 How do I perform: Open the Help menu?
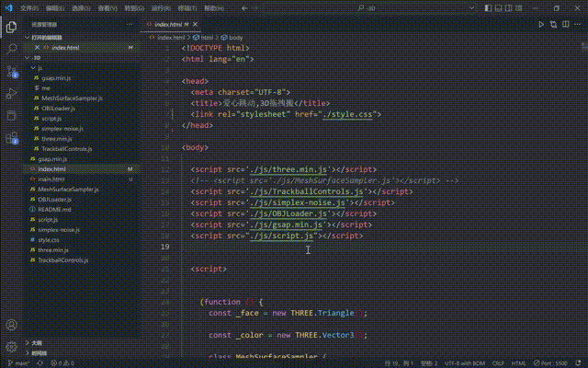coord(214,8)
